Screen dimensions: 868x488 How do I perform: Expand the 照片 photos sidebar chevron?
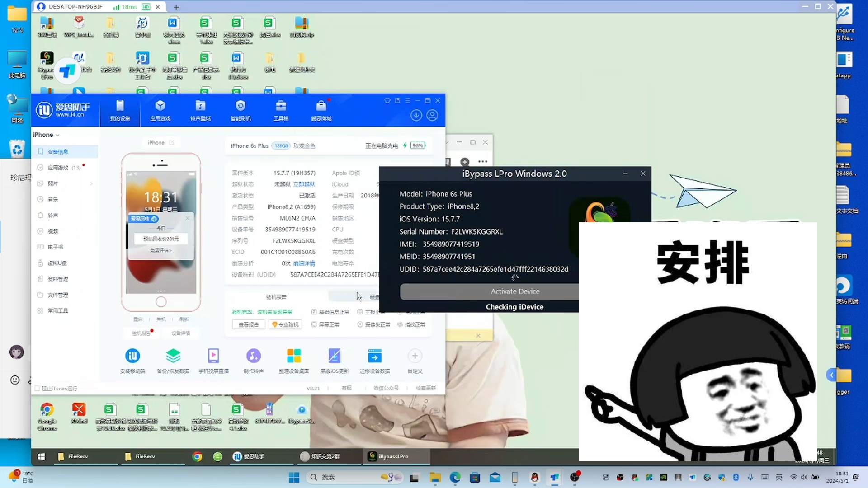click(x=91, y=183)
